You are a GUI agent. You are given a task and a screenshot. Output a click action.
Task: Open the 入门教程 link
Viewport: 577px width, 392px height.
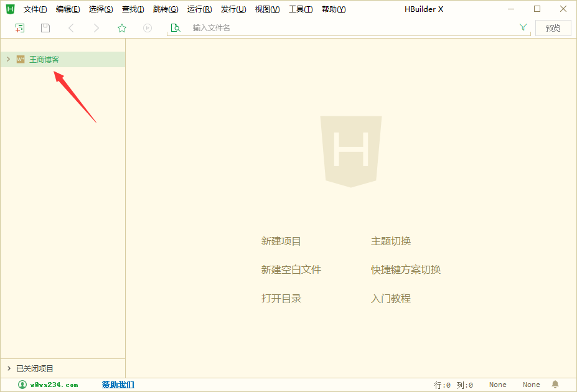tap(391, 299)
